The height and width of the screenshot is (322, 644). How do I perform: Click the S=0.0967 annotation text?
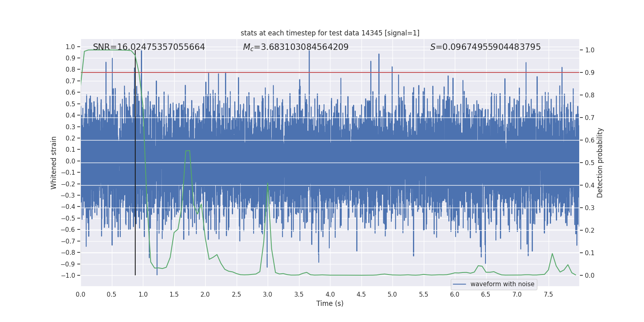(x=485, y=47)
